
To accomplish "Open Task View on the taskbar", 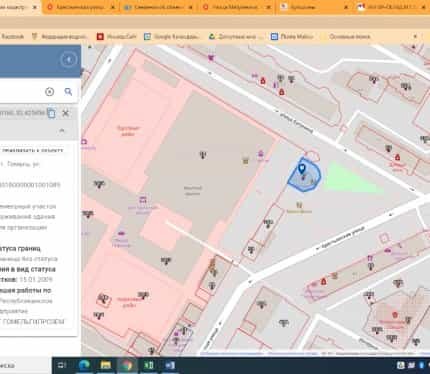I will 62,365.
